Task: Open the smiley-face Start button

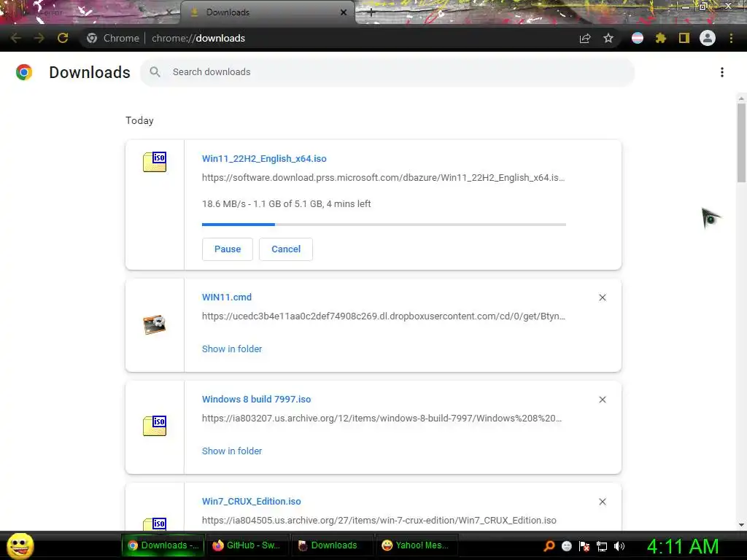Action: click(20, 545)
